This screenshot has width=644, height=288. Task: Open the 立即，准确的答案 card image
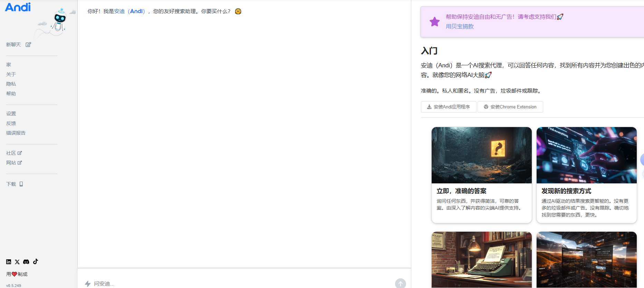click(482, 155)
